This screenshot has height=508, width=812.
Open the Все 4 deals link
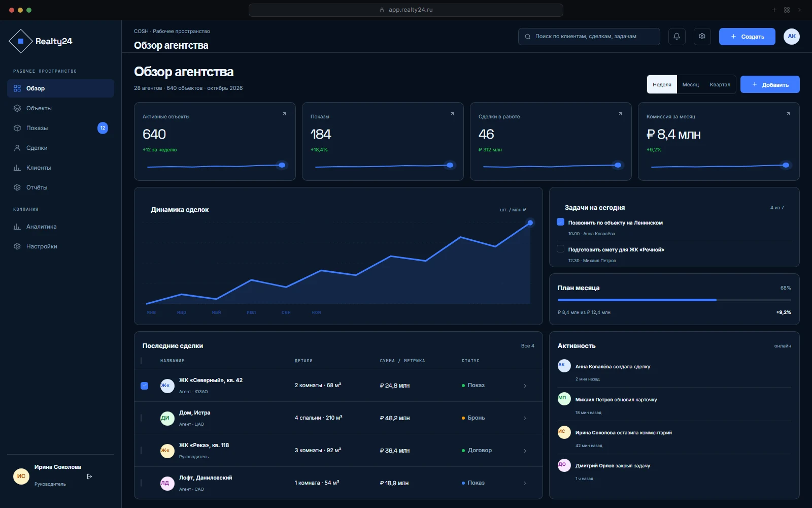pos(528,346)
